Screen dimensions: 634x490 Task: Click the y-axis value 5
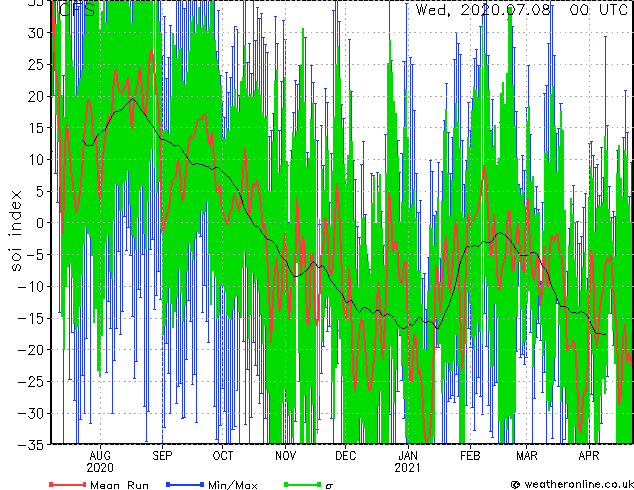(x=40, y=191)
